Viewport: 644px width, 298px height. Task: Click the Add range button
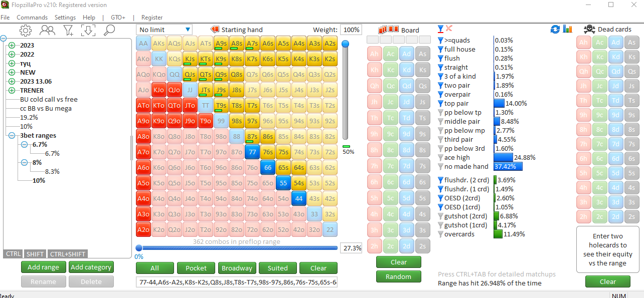[x=43, y=267]
